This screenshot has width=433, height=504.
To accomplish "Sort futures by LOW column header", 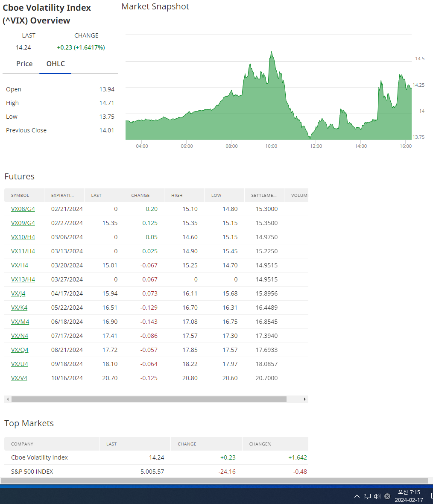I will 224,196.
